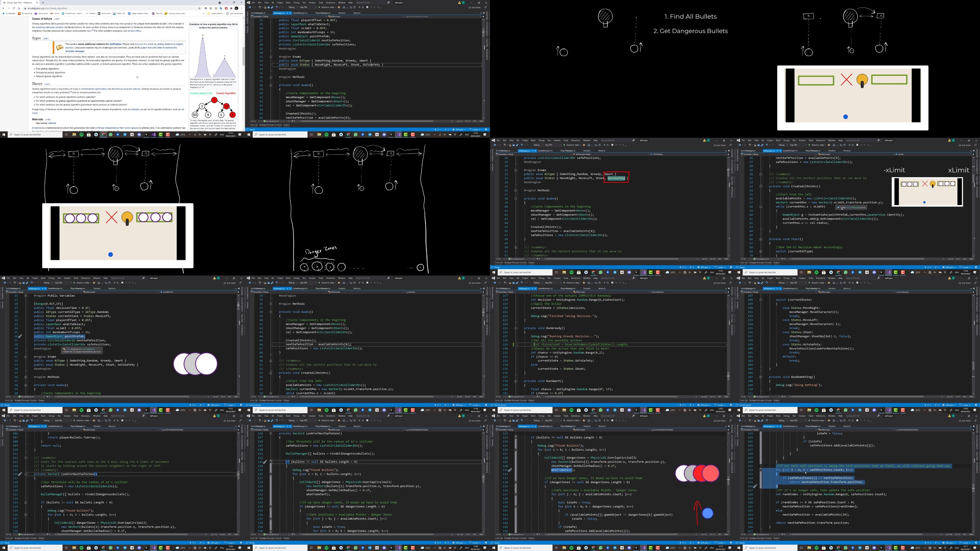Collapse the '#region Public Variables' block at line 16

[26, 296]
